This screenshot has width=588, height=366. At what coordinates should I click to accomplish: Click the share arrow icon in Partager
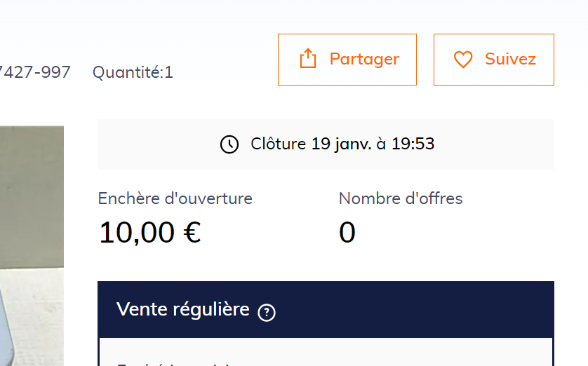[x=308, y=58]
